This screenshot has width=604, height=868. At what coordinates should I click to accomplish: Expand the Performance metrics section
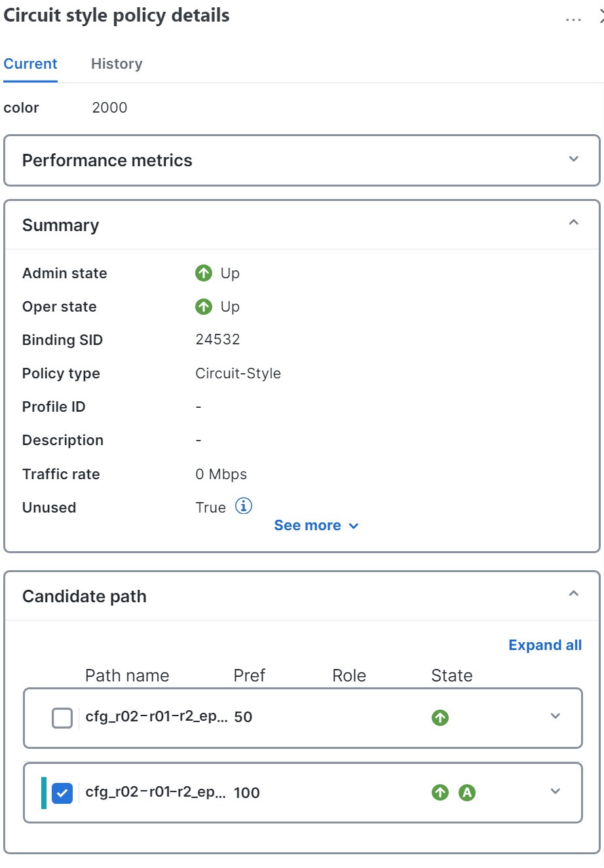573,159
